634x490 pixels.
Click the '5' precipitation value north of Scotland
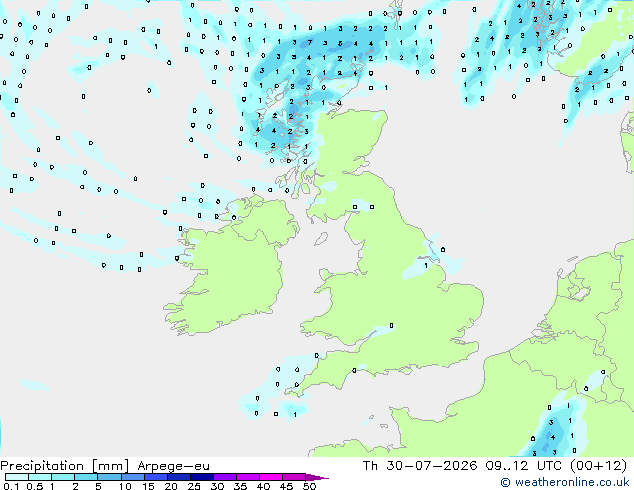(x=340, y=43)
